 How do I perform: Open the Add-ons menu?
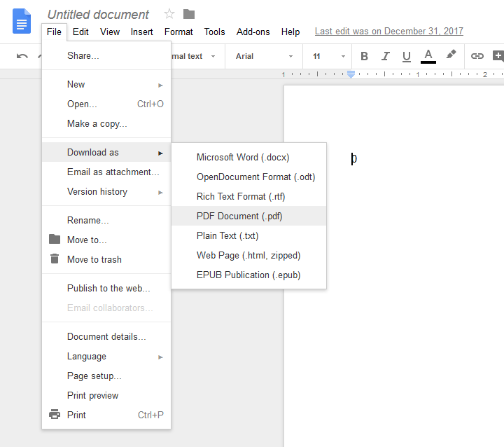point(253,32)
